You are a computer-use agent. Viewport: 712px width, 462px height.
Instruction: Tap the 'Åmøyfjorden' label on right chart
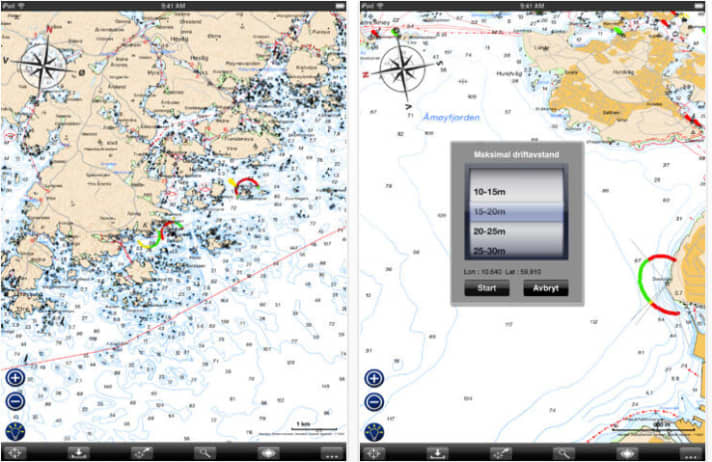point(451,117)
